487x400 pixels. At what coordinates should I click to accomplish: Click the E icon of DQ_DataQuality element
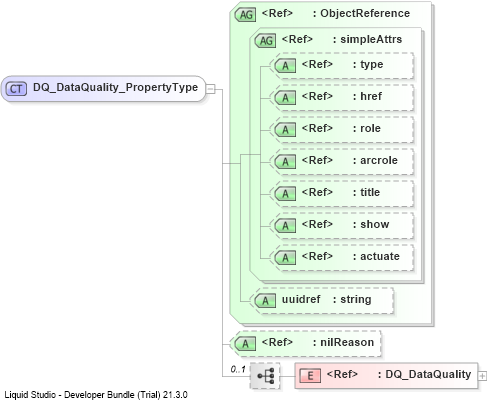[310, 376]
